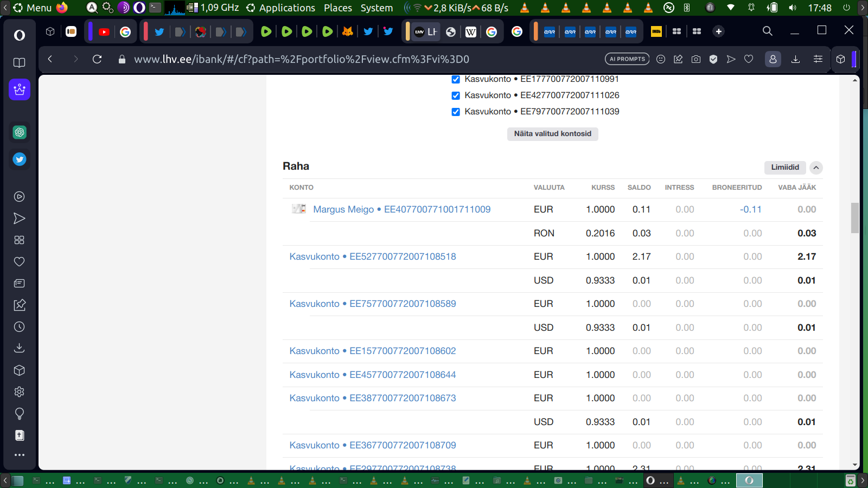
Task: Toggle the Kasvukonto EE427700772007111026 checkbox
Action: 456,96
